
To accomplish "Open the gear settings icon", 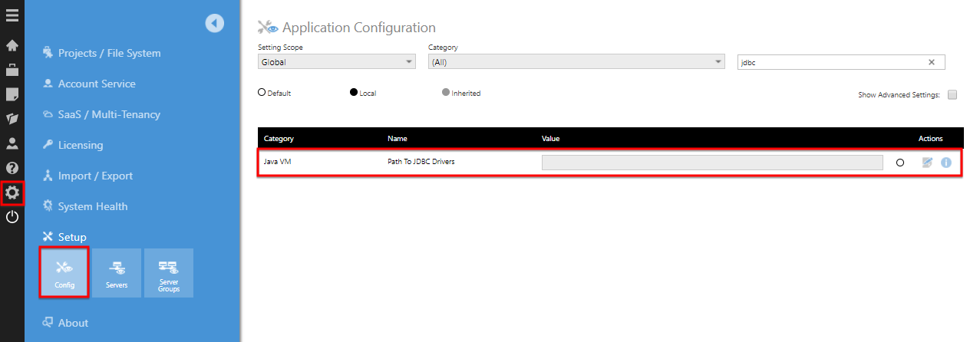I will (x=12, y=193).
